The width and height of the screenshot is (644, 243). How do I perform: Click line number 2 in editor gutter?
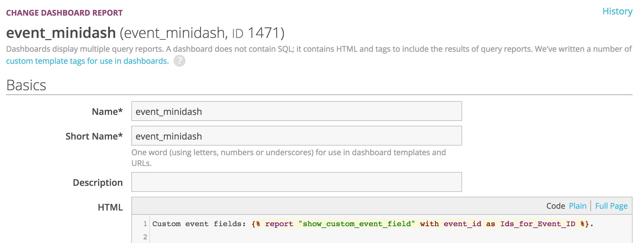click(x=145, y=237)
